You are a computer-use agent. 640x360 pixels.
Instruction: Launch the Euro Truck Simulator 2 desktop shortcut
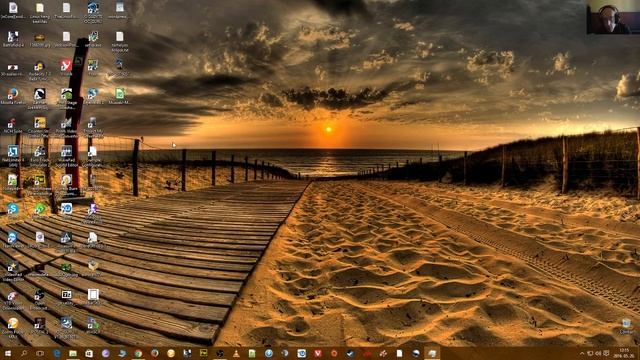coord(40,155)
